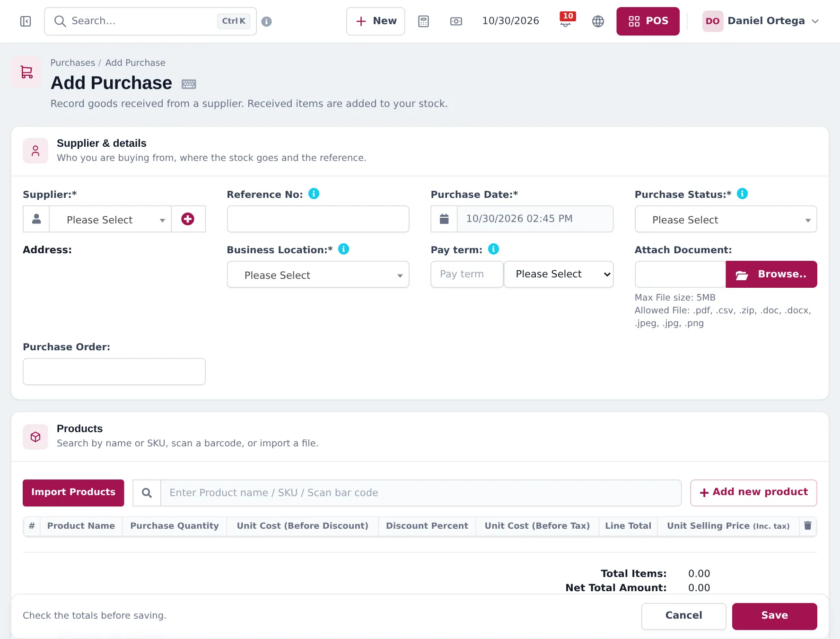Click the cash register money icon
Image resolution: width=840 pixels, height=639 pixels.
[456, 21]
